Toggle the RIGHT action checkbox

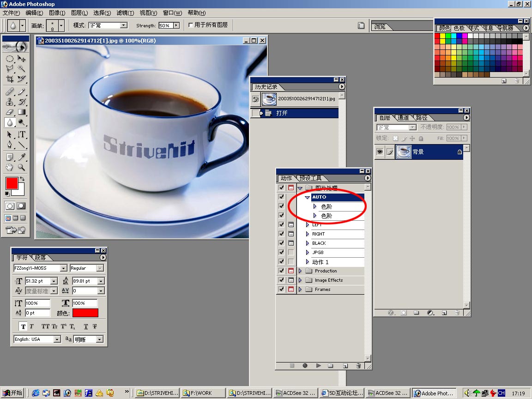click(x=281, y=234)
